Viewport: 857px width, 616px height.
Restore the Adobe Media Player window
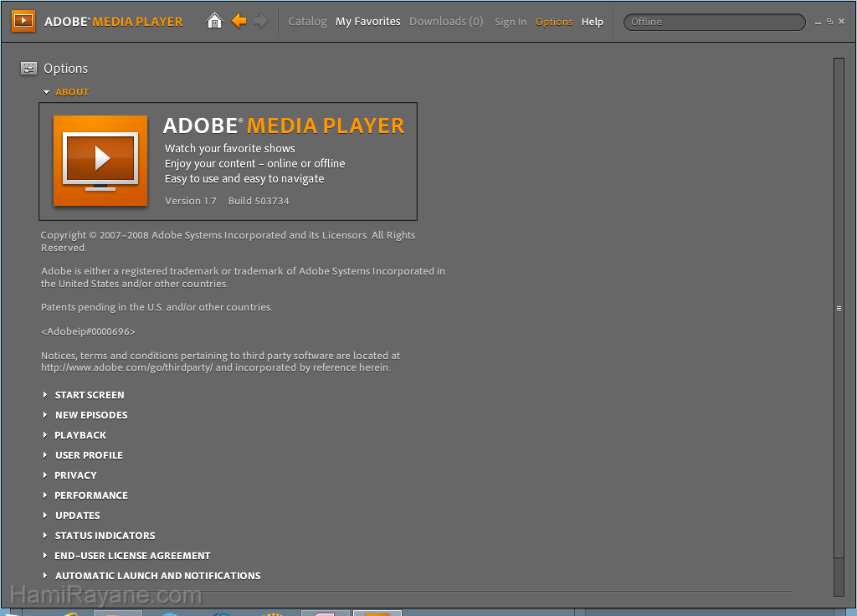(829, 22)
